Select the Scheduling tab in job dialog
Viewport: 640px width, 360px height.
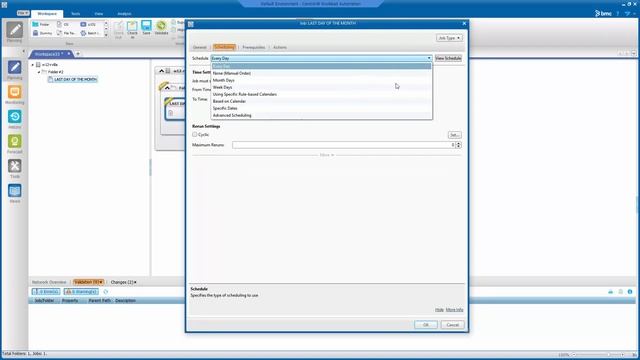pyautogui.click(x=224, y=47)
